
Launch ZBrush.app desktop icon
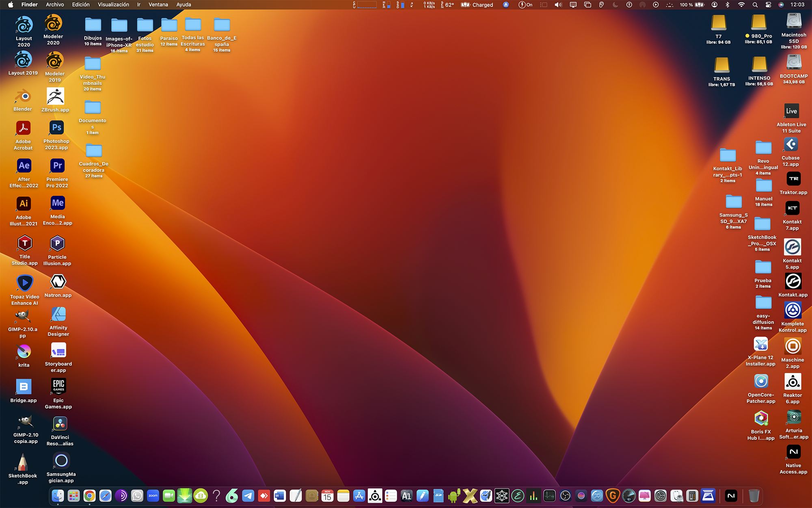click(x=55, y=97)
